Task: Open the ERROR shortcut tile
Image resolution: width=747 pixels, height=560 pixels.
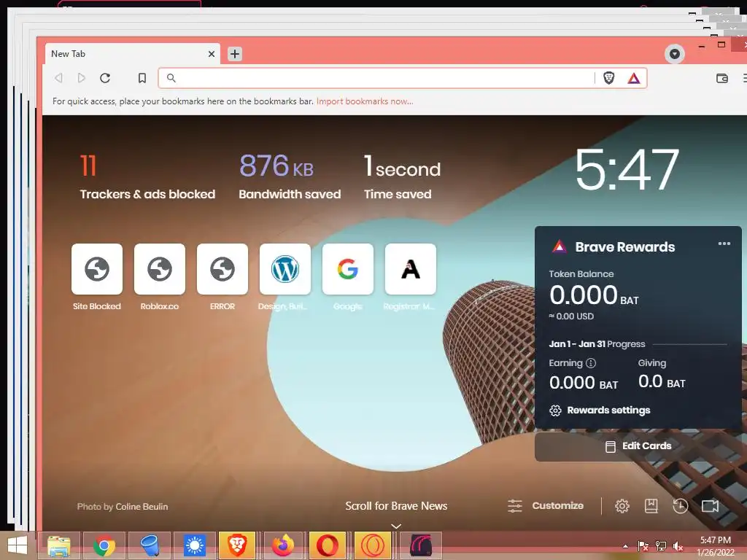Action: pos(222,269)
